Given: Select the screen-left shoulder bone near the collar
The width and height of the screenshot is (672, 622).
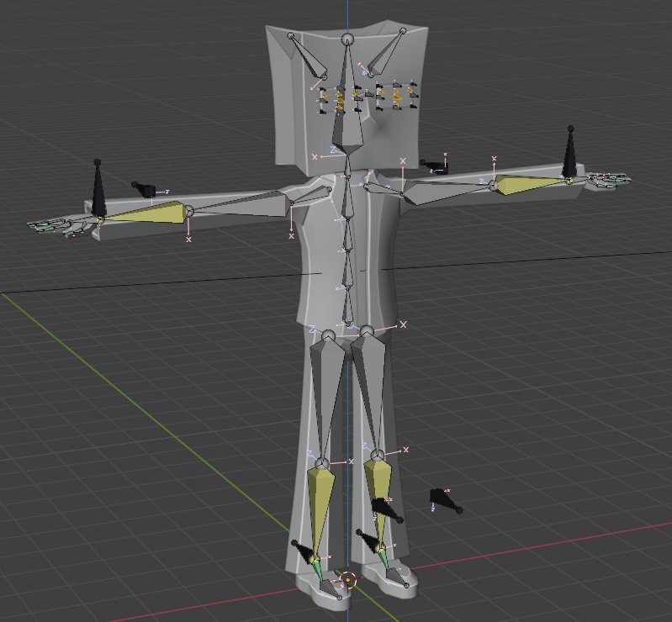Looking at the screenshot, I should pos(310,195).
